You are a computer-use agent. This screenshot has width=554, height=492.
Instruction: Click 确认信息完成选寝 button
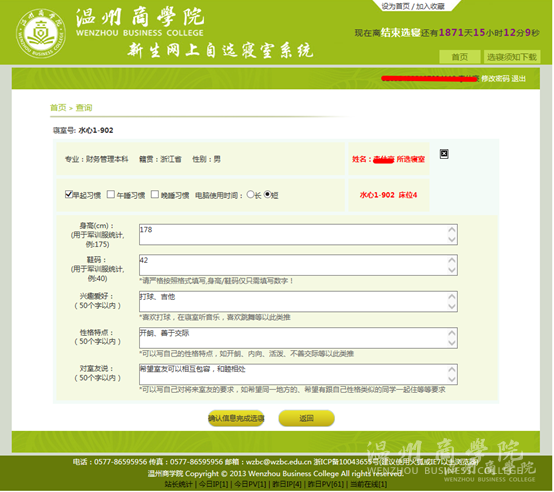[x=236, y=419]
